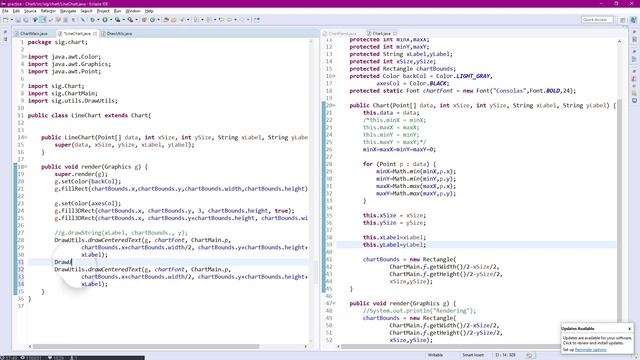Click the Open Perspective icon
The height and width of the screenshot is (360, 640).
tap(623, 20)
